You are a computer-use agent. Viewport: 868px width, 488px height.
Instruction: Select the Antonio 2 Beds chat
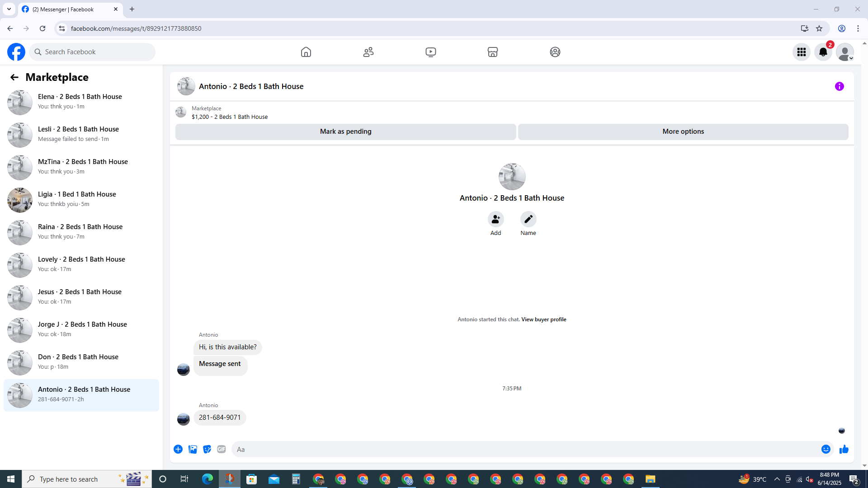[x=81, y=395]
